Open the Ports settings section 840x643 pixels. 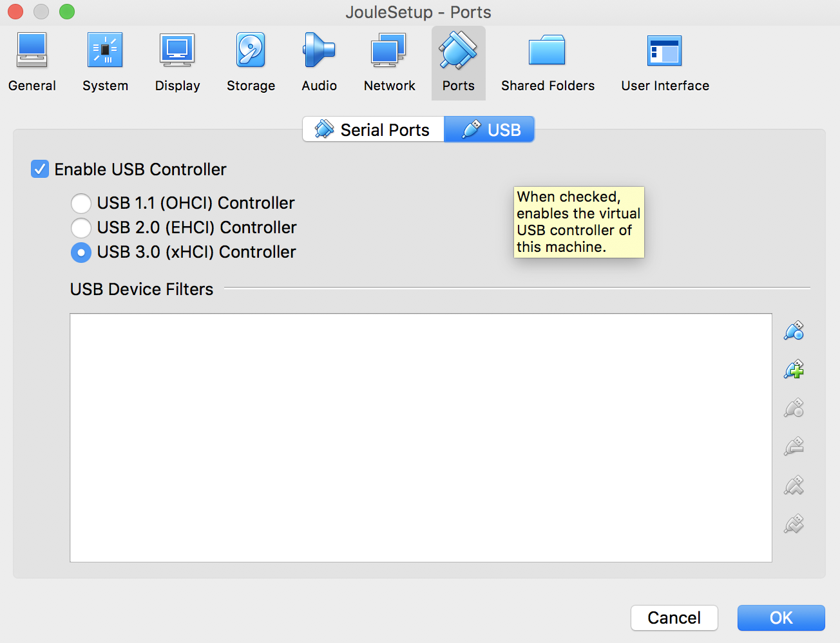pyautogui.click(x=458, y=61)
